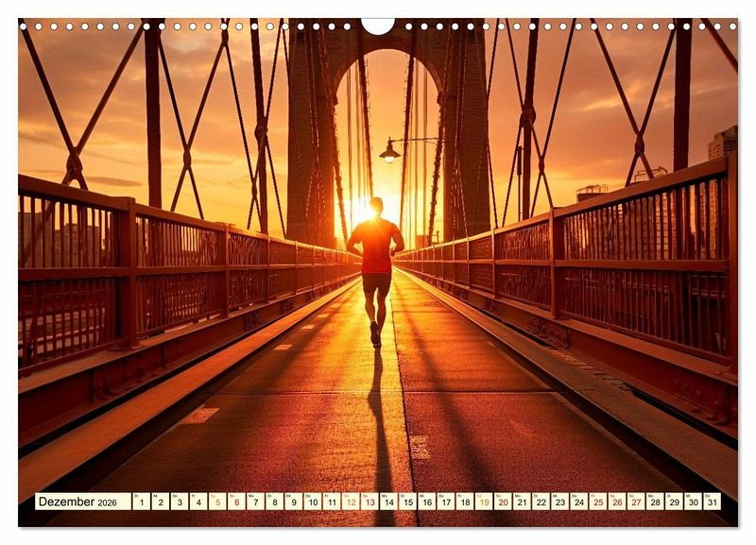Image resolution: width=756 pixels, height=545 pixels.
Task: Select day 24 in the calendar strip
Action: [x=579, y=502]
